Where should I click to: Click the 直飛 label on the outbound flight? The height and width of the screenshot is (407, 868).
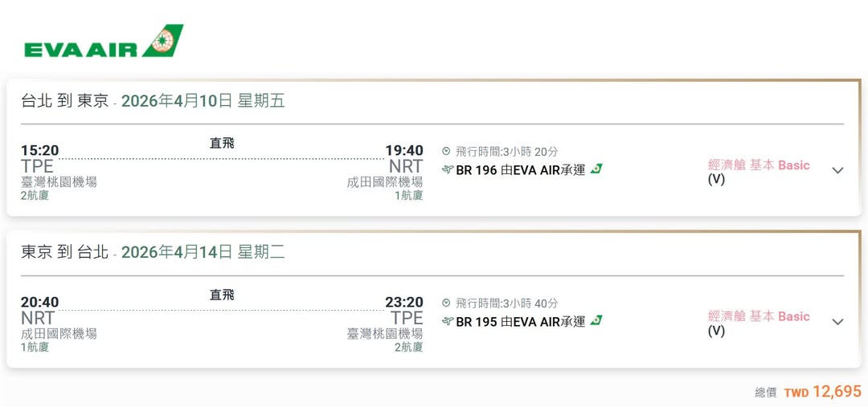[x=222, y=143]
